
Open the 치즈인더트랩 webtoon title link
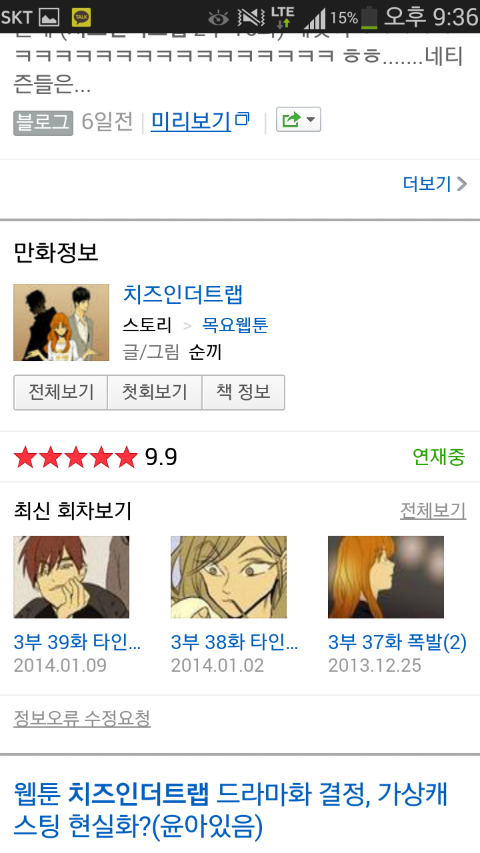(183, 294)
